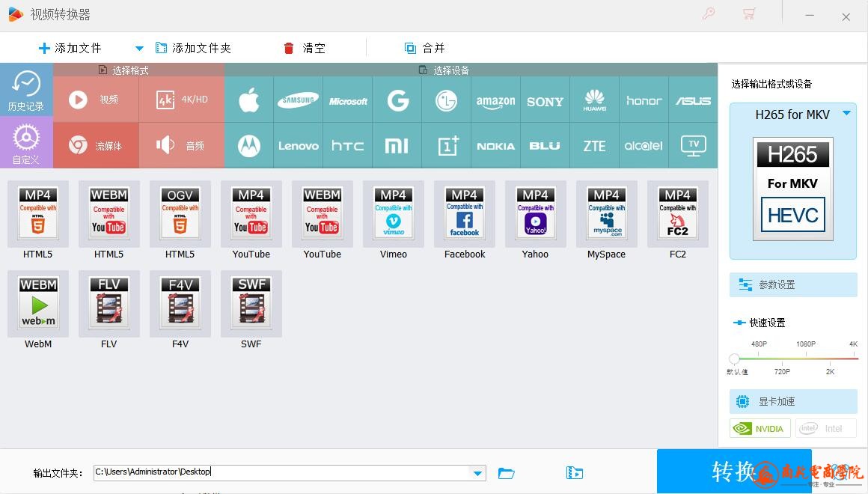Expand the H265 for MKV output format dropdown
The width and height of the screenshot is (868, 494).
[847, 114]
